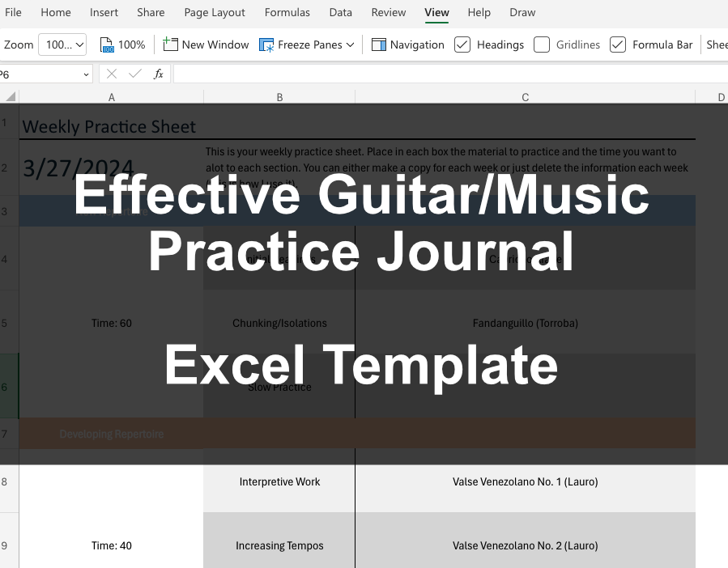Select column A header

tap(112, 97)
